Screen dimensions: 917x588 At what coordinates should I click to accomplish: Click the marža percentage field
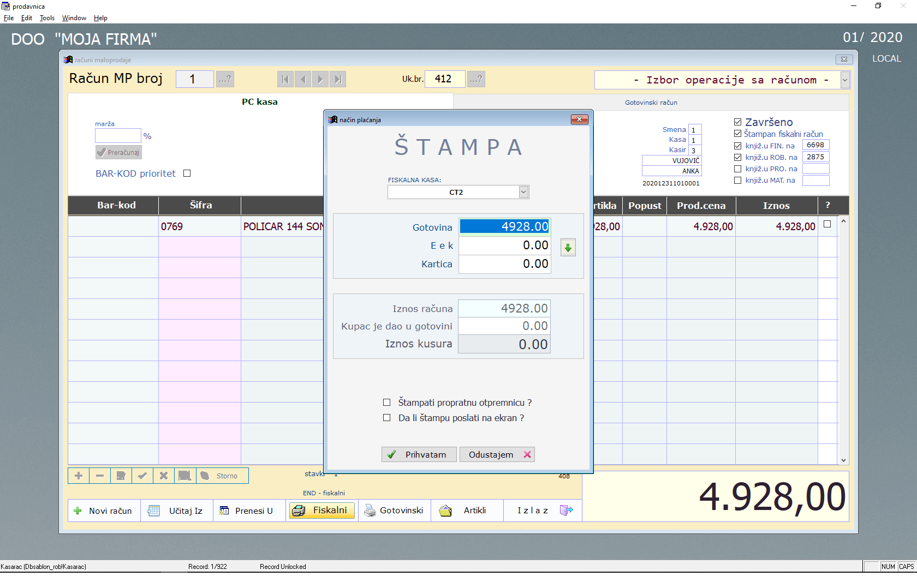click(x=118, y=136)
